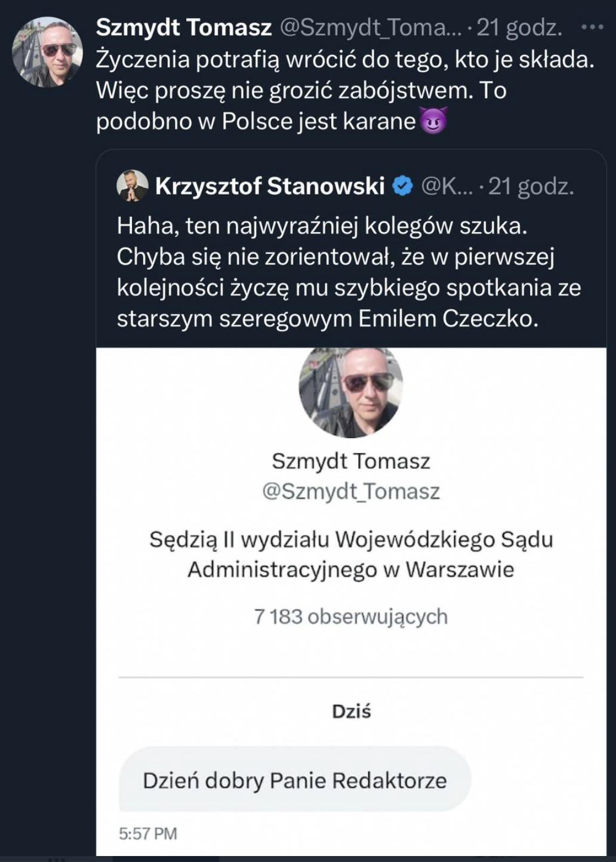Open the tweet's three-dot more options menu

click(592, 27)
